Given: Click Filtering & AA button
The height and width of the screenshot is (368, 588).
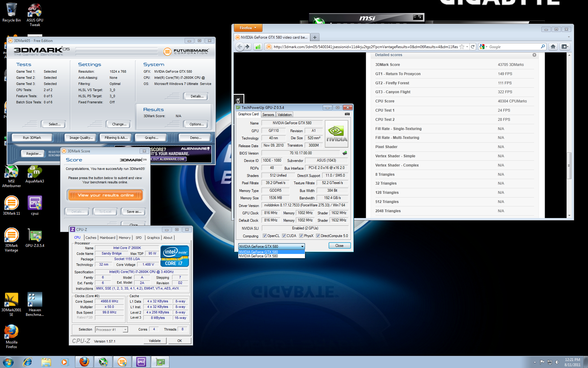Looking at the screenshot, I should 116,138.
